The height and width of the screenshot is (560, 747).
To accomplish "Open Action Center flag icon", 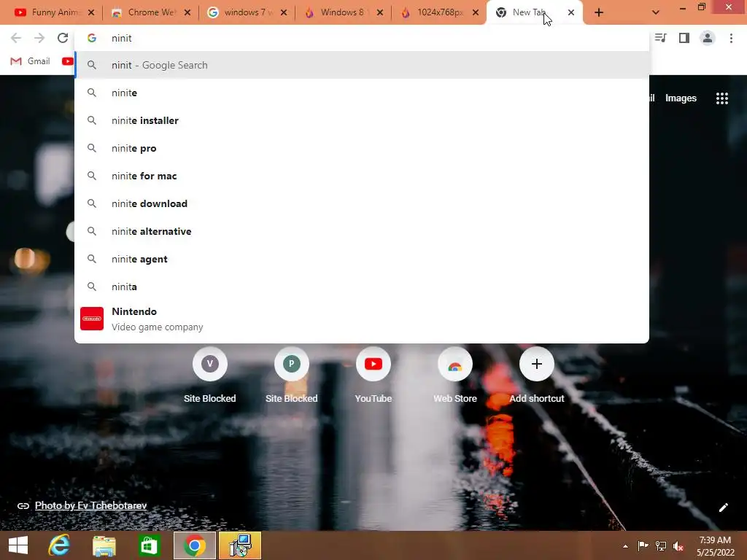I will (643, 545).
